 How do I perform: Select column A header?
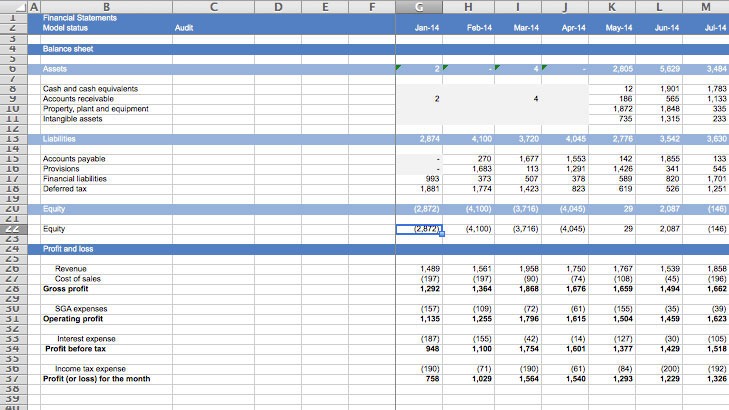(x=33, y=8)
